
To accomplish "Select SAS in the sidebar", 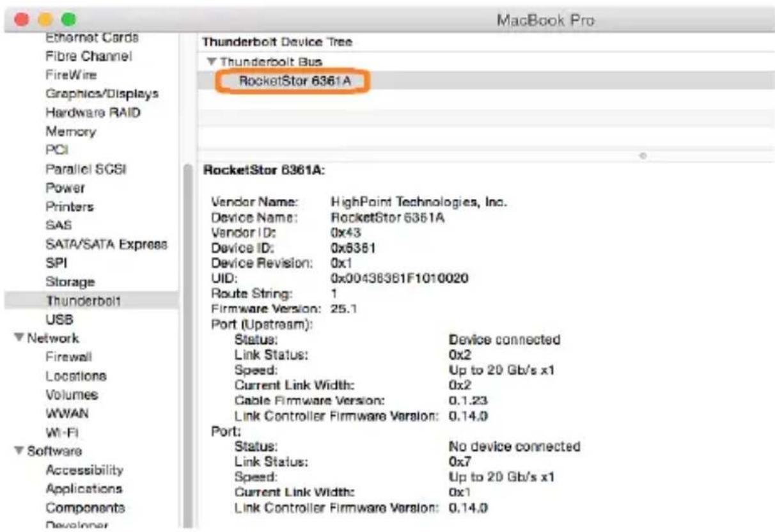I will [x=58, y=225].
